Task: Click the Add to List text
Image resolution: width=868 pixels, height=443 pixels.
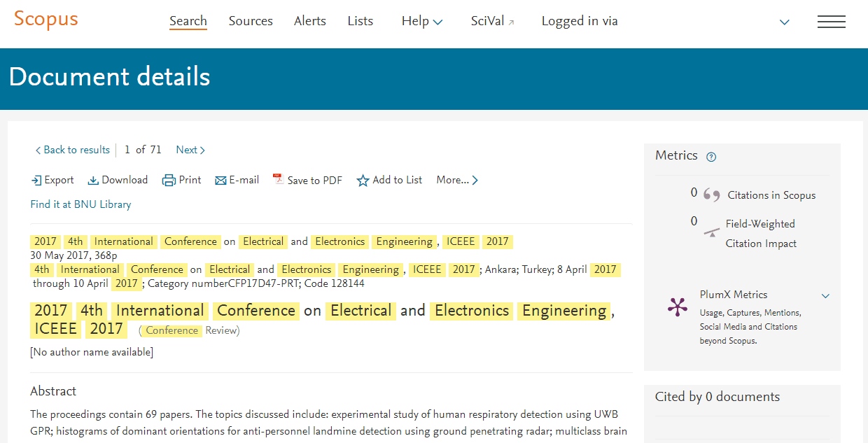Action: coord(398,180)
